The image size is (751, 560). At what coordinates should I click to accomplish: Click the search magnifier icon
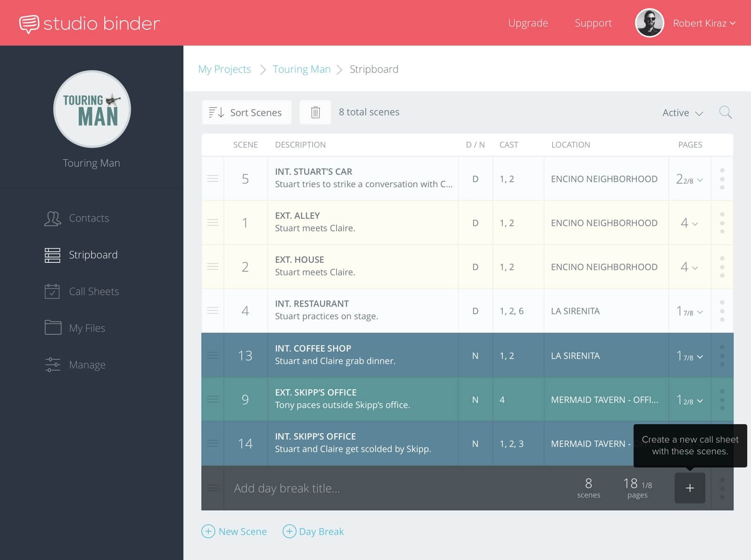pyautogui.click(x=725, y=112)
